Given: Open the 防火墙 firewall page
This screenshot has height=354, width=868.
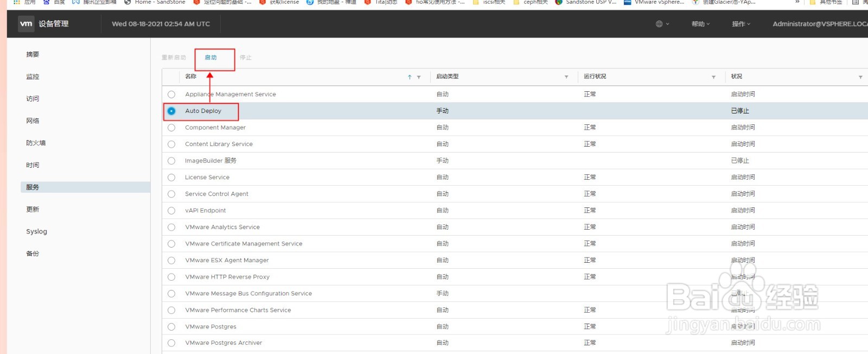Looking at the screenshot, I should [x=36, y=143].
